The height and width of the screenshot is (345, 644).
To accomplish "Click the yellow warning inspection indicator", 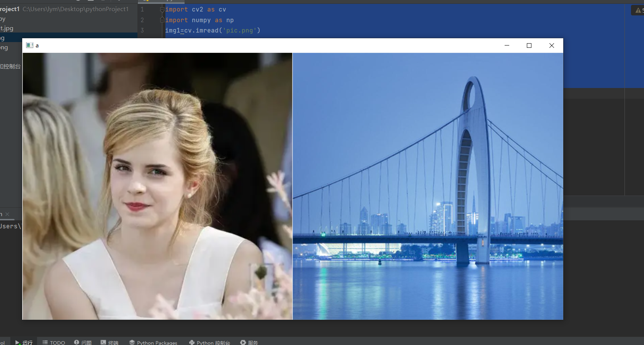I will coord(638,10).
